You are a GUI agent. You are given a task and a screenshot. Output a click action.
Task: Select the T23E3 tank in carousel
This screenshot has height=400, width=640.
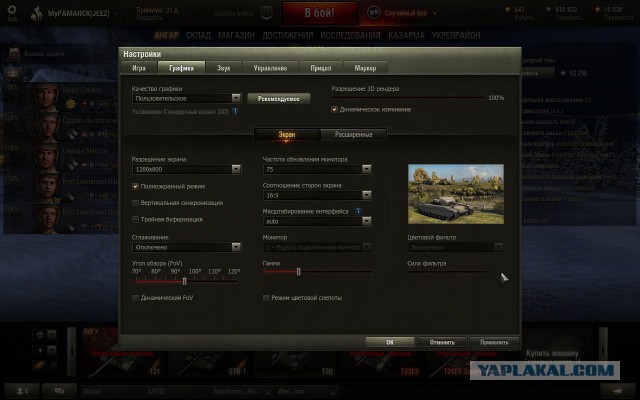pyautogui.click(x=380, y=363)
